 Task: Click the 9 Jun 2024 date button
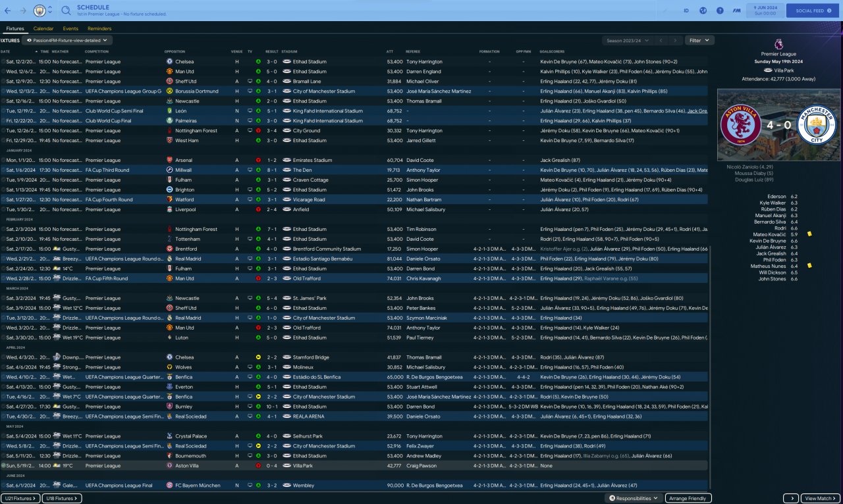(764, 11)
